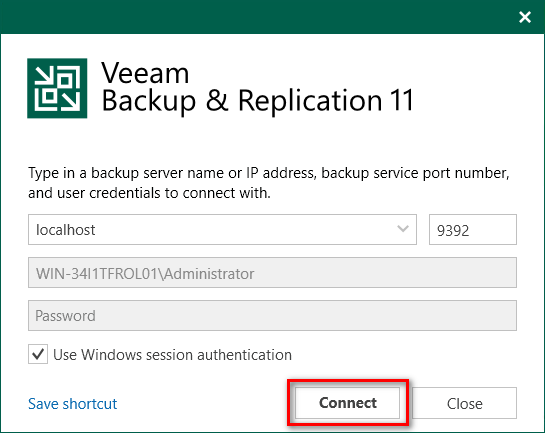The width and height of the screenshot is (545, 433).
Task: Click the Veeam Backup & Replication logo icon
Action: click(57, 88)
